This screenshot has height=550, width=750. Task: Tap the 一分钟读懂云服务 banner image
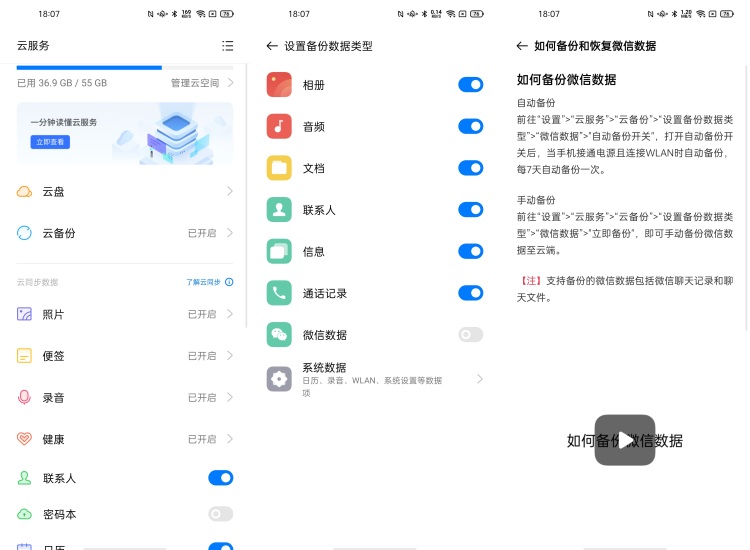point(125,134)
